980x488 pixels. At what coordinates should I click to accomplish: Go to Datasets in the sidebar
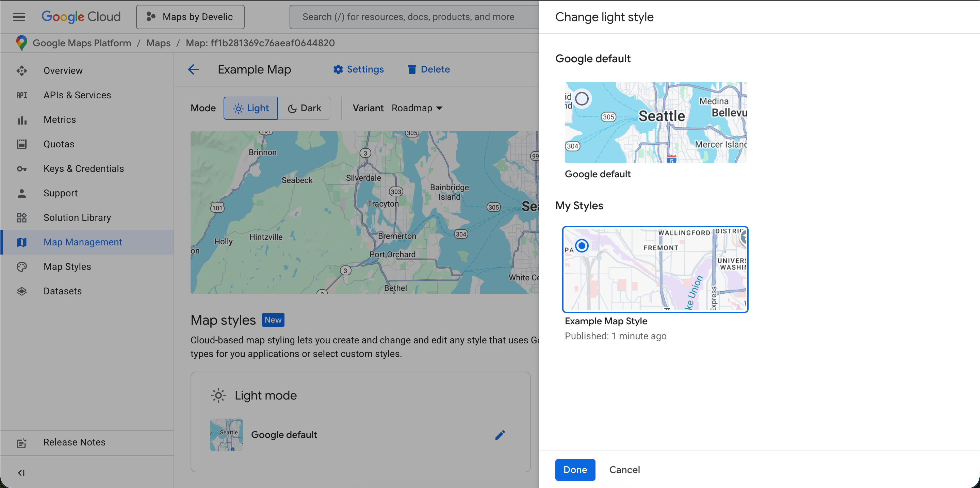[x=22, y=291]
